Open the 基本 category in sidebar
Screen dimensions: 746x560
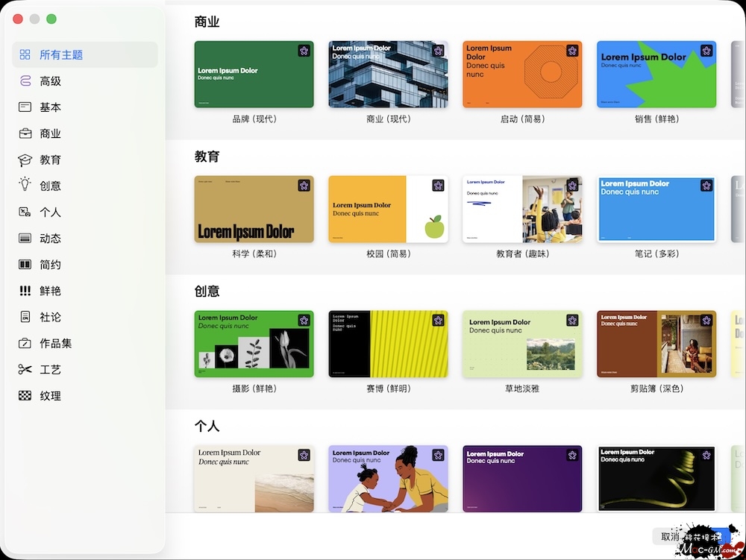[x=50, y=107]
